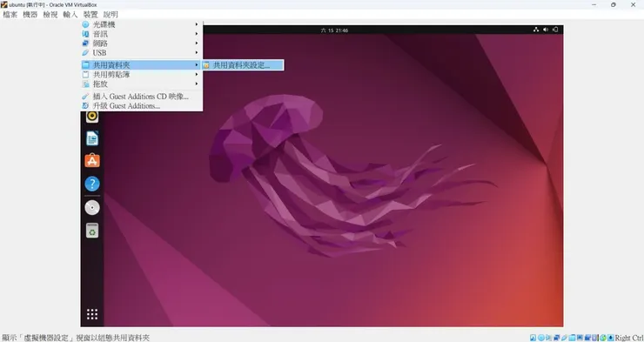
Task: Open Ubuntu Software from the dock
Action: (x=92, y=160)
